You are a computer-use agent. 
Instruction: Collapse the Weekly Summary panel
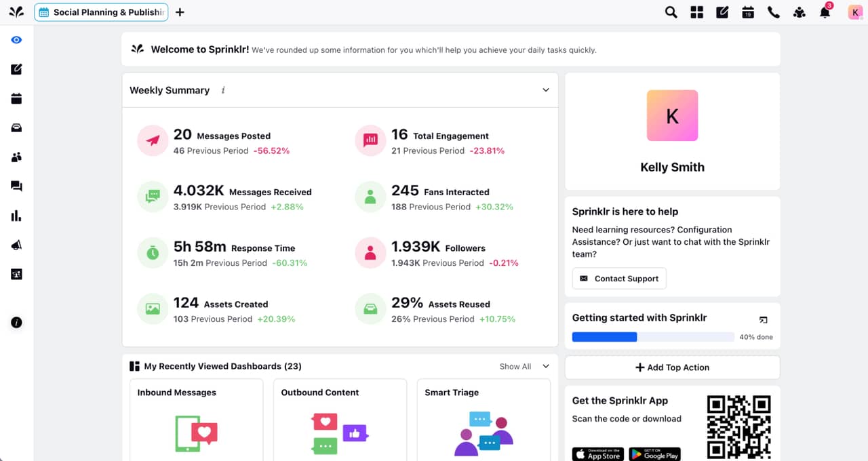coord(545,90)
